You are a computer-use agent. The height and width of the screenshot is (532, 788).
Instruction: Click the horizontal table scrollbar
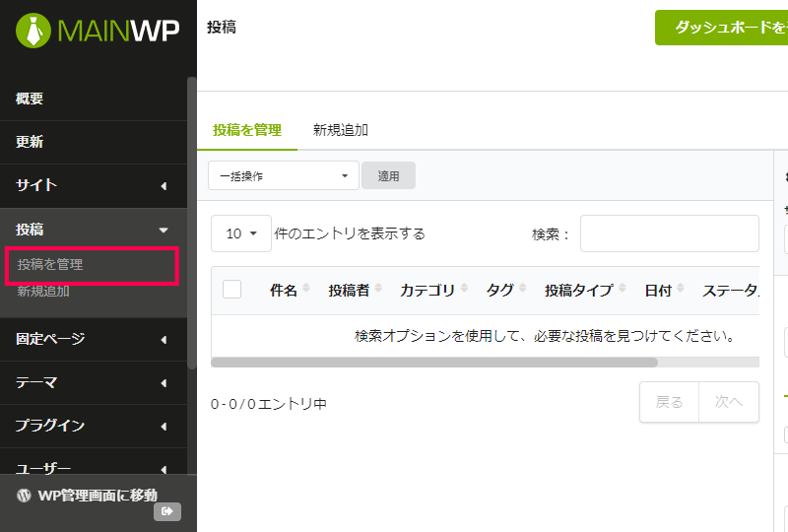[x=434, y=363]
